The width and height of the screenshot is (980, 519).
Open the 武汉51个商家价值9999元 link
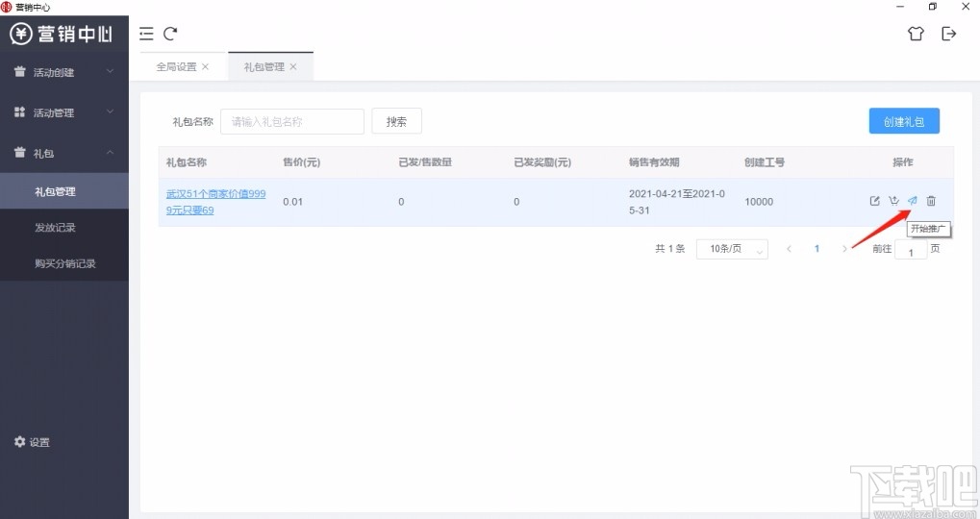point(215,202)
